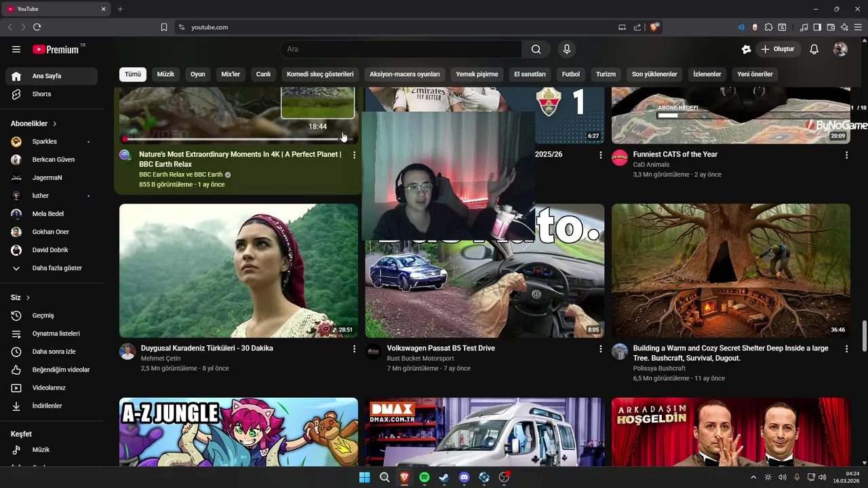
Task: Open more options for Volkswagen Passat B5
Action: pos(600,349)
